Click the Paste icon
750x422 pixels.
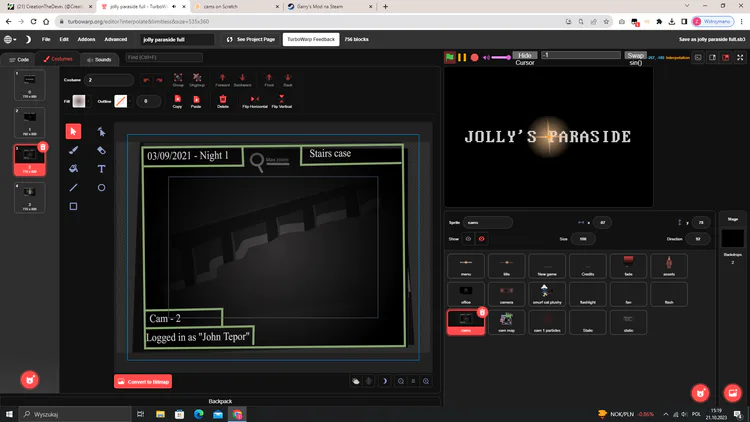(x=196, y=101)
